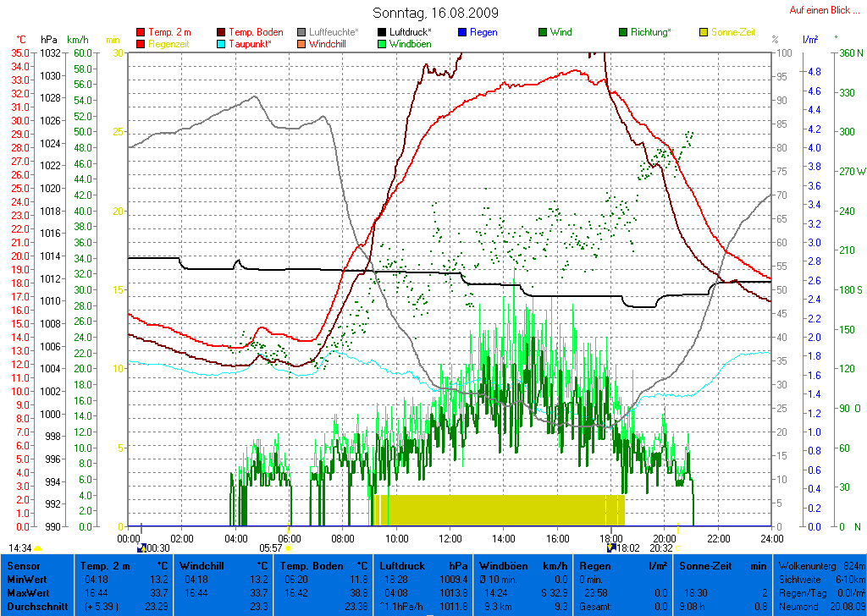Click the cyan Taupunkt legend square
Image resolution: width=867 pixels, height=616 pixels.
222,43
